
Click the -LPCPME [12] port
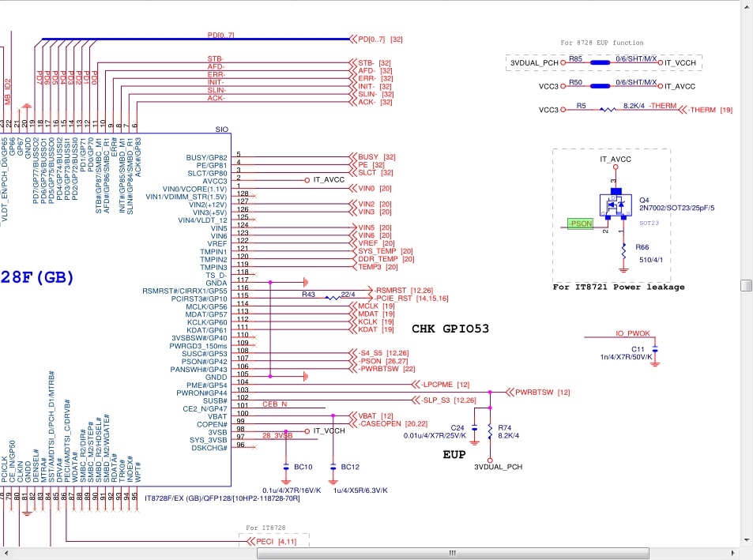click(441, 385)
